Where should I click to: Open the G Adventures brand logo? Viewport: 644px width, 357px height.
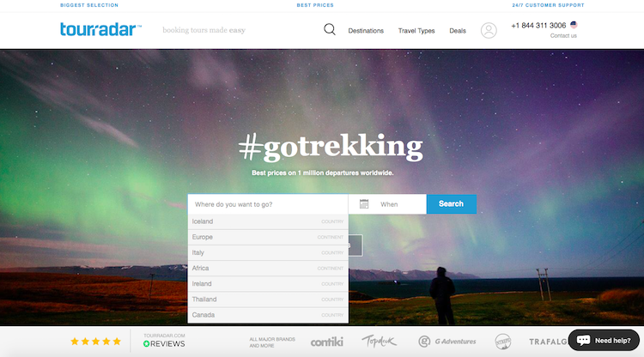(447, 342)
